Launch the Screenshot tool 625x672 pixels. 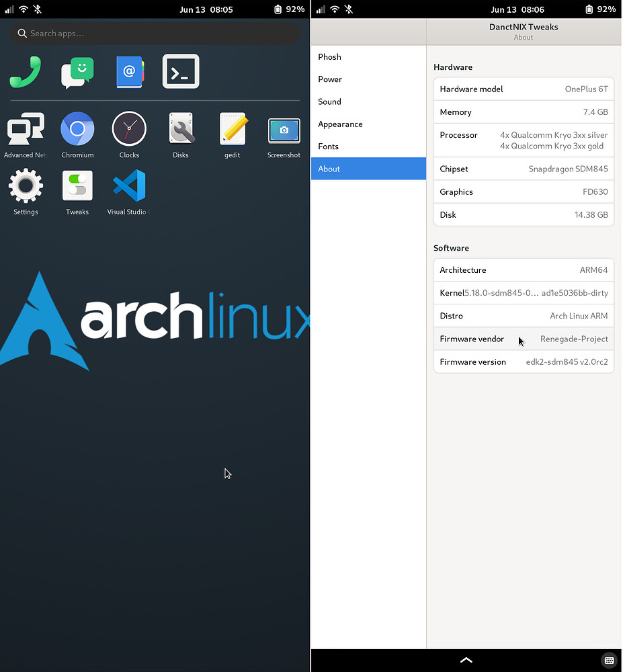point(284,135)
